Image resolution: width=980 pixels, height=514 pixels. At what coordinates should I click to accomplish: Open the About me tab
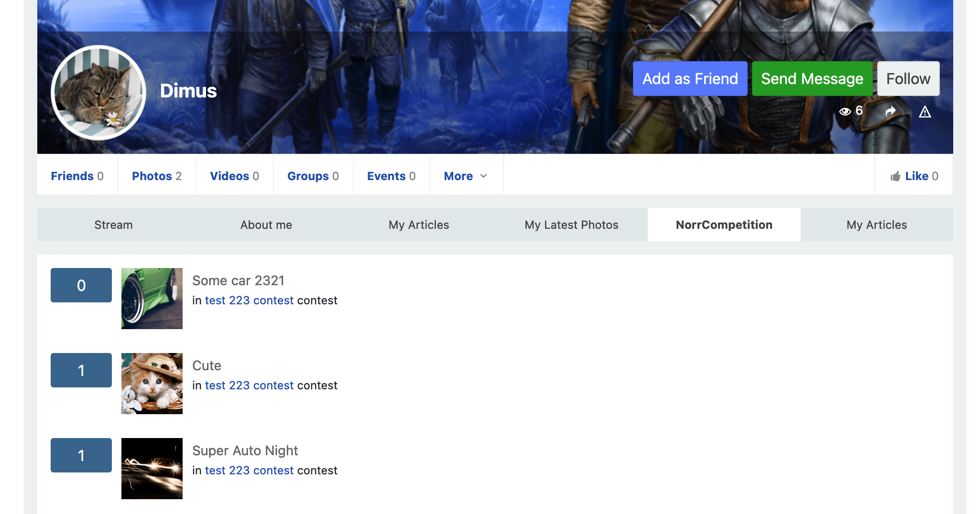pos(266,225)
